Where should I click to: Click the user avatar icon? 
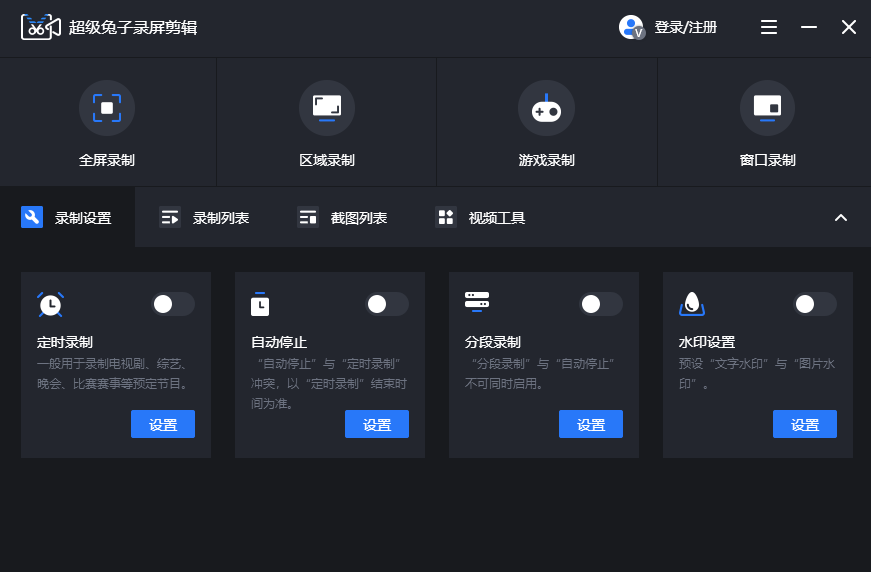tap(631, 27)
